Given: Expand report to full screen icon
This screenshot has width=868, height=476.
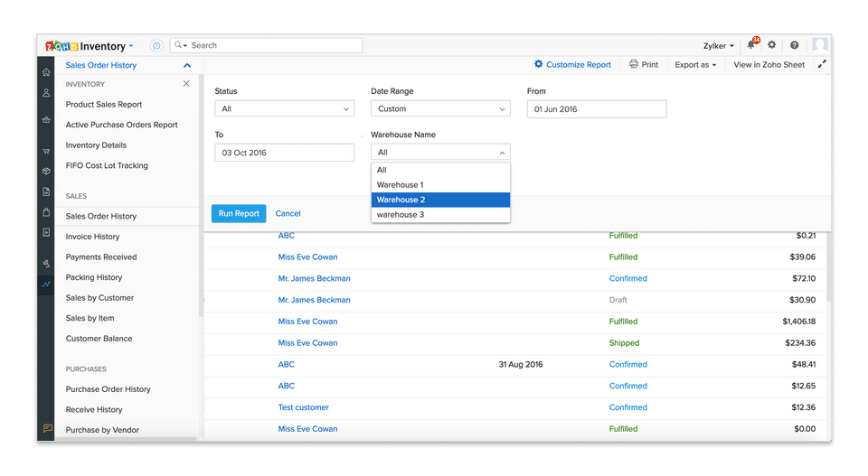Looking at the screenshot, I should 822,64.
